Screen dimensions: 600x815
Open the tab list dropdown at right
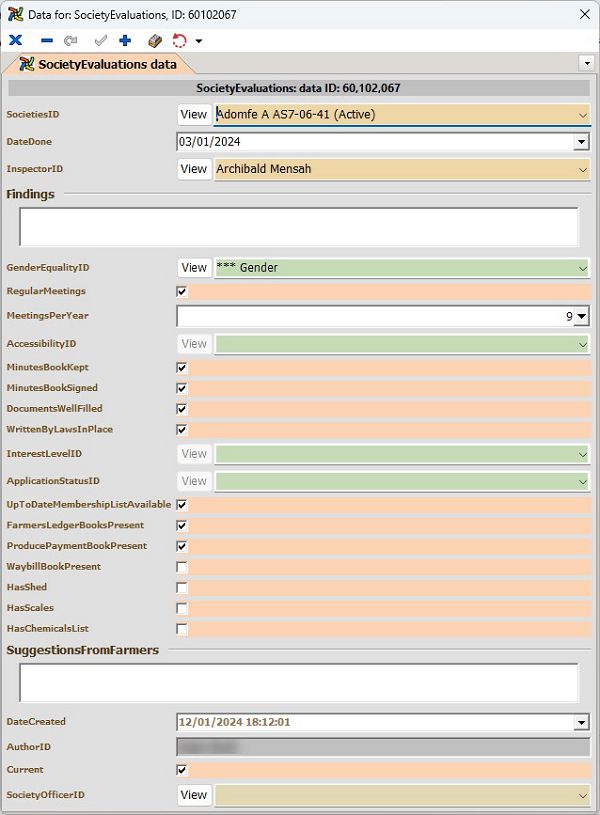[587, 63]
